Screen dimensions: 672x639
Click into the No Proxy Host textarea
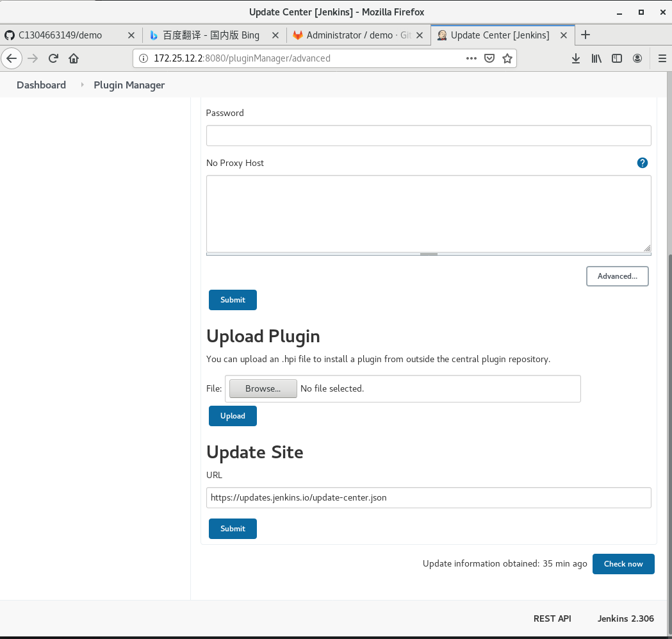pos(429,213)
